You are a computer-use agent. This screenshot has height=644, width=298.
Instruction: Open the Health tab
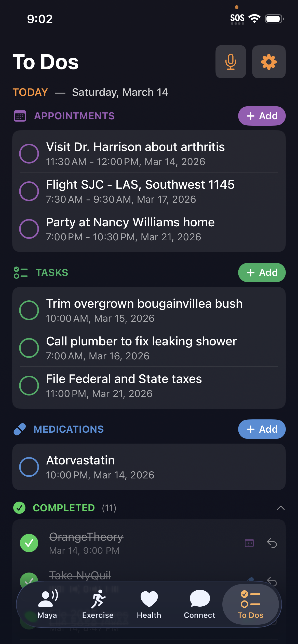tap(149, 604)
